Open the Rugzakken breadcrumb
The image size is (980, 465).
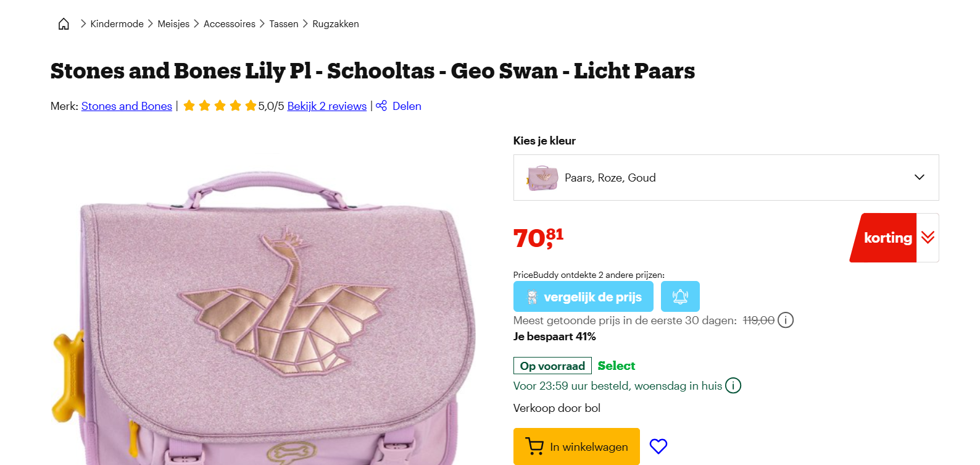coord(335,24)
